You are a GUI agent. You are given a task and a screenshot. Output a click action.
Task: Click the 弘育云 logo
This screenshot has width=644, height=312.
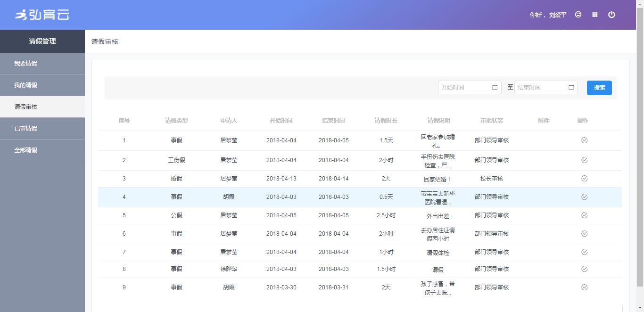click(x=42, y=15)
